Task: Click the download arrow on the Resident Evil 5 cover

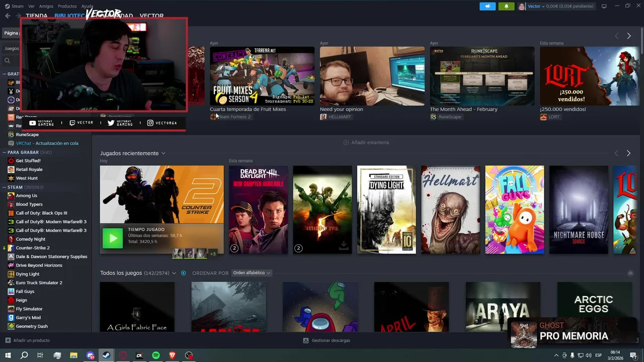Action: (x=344, y=245)
